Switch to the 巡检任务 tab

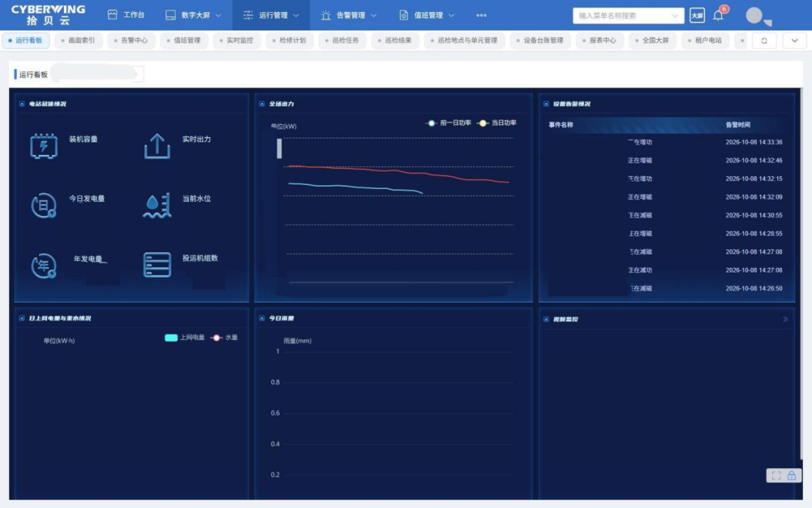342,41
